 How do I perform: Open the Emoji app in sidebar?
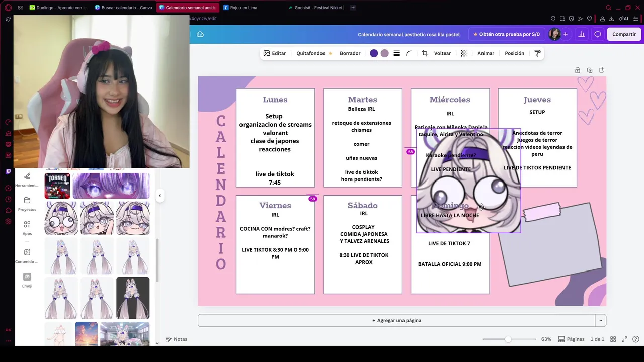(27, 280)
